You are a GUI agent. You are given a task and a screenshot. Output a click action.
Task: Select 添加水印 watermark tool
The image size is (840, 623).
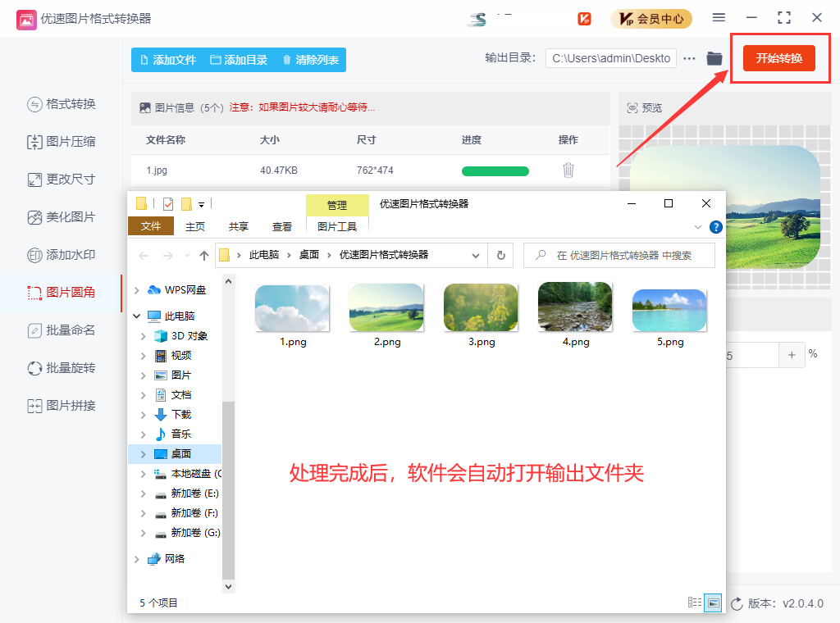pos(62,255)
